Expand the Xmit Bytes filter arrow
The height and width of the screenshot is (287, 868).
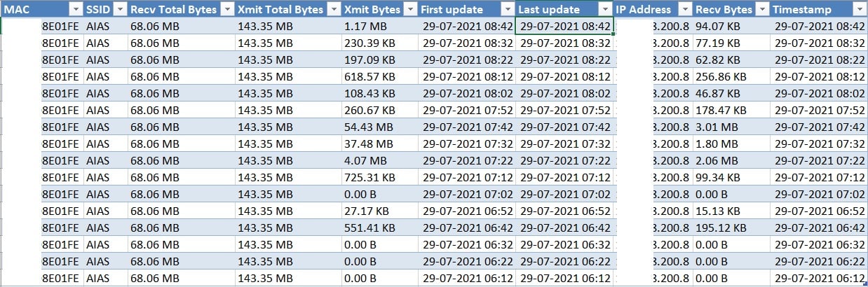click(x=411, y=9)
